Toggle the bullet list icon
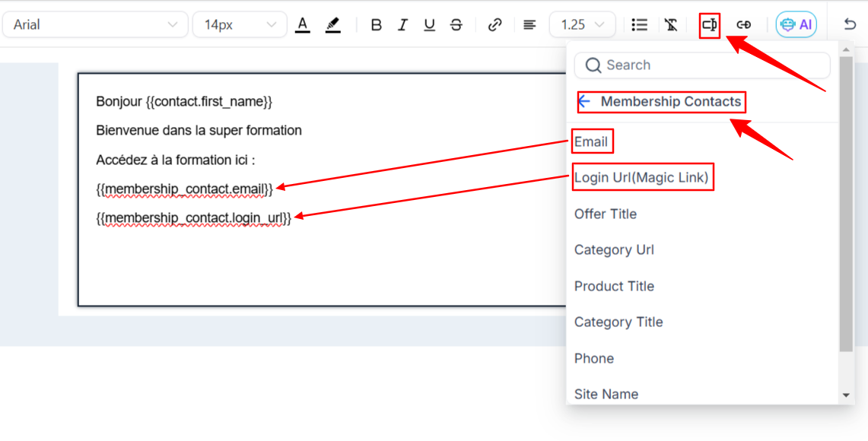 pyautogui.click(x=639, y=25)
